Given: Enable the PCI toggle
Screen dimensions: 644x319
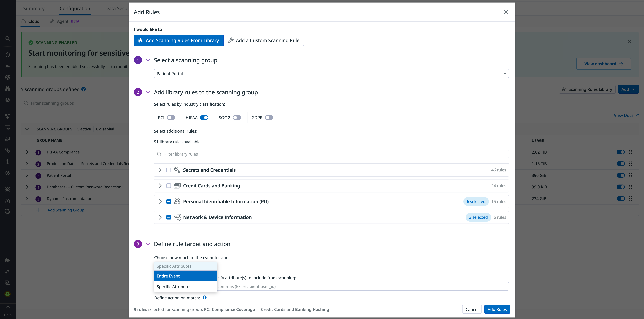Looking at the screenshot, I should coord(171,117).
